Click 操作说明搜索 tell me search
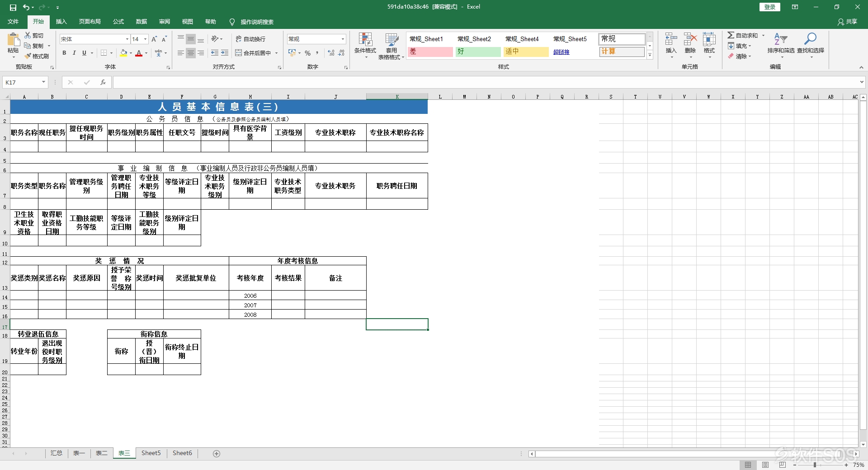The width and height of the screenshot is (868, 470). click(256, 22)
